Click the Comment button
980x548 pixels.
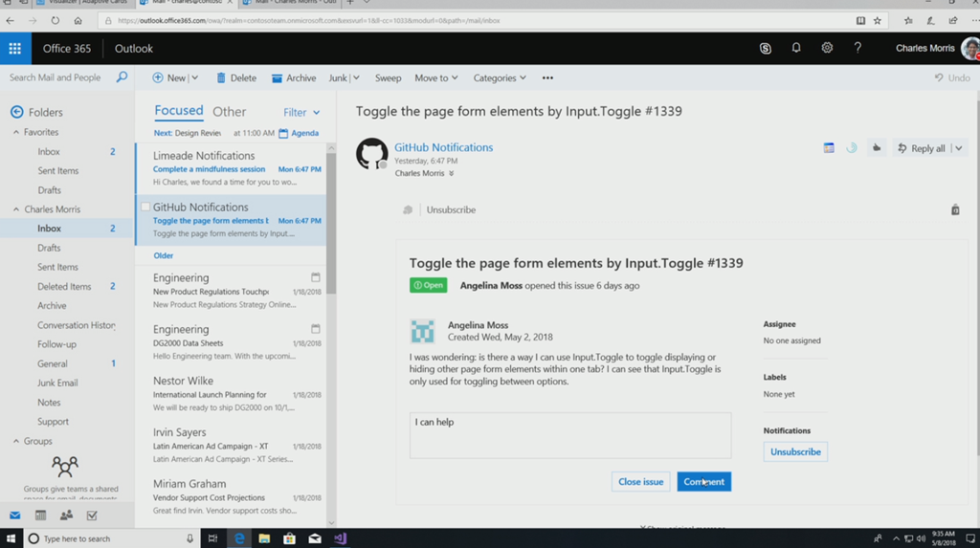pyautogui.click(x=703, y=482)
